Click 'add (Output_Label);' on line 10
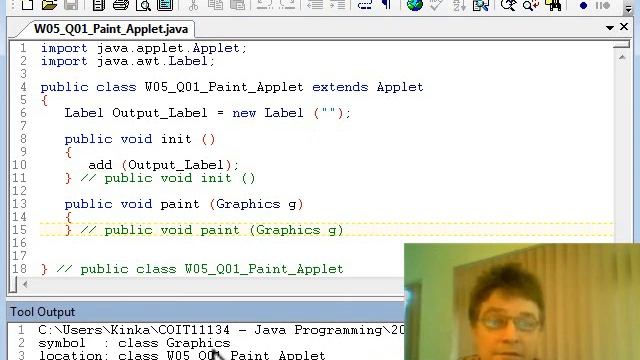Viewport: 640px width, 360px height. point(163,165)
